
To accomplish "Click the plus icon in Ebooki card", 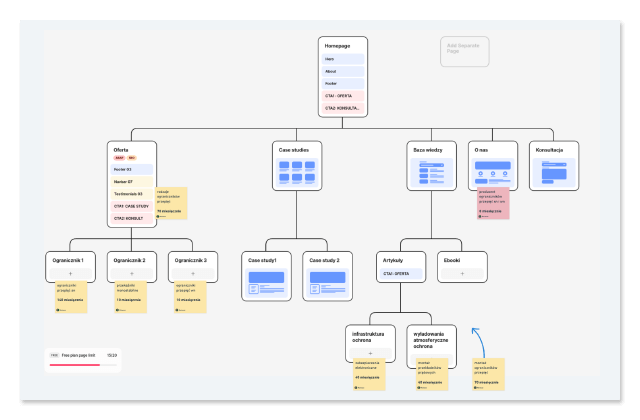I will [462, 272].
